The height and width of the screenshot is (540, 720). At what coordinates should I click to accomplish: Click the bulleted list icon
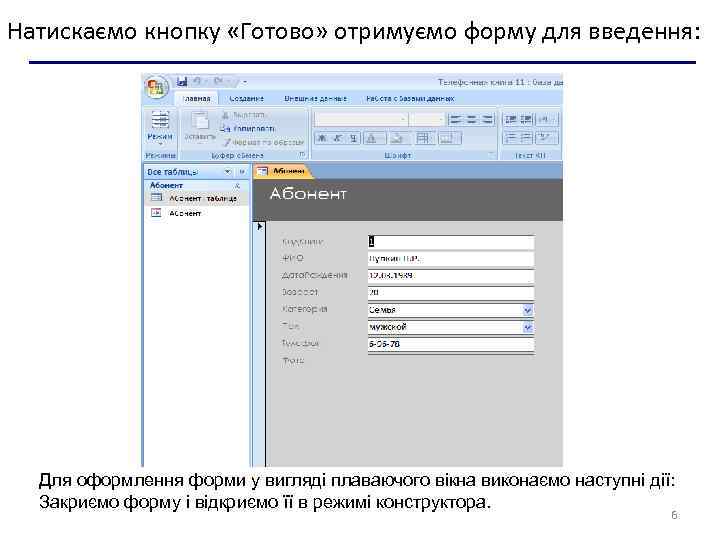526,138
